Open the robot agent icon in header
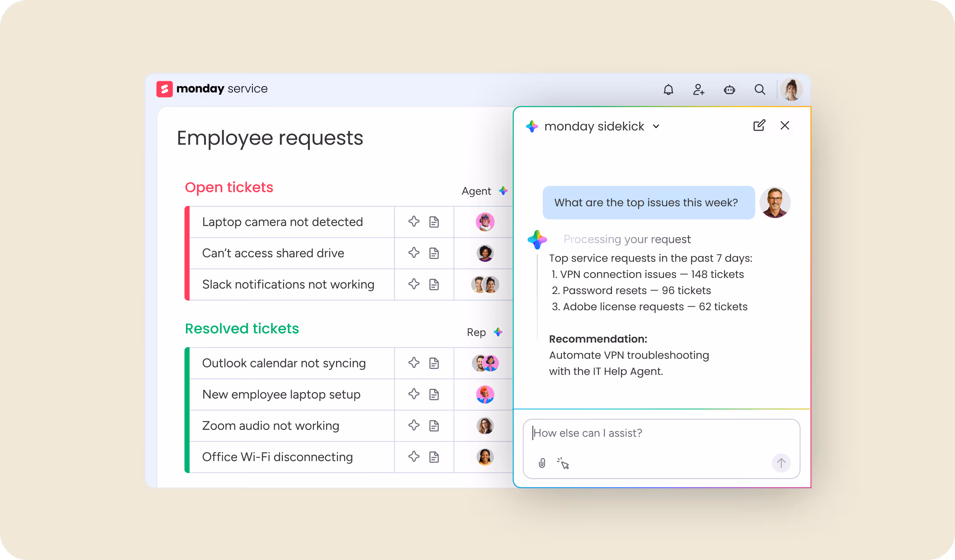The height and width of the screenshot is (560, 955). (x=729, y=90)
